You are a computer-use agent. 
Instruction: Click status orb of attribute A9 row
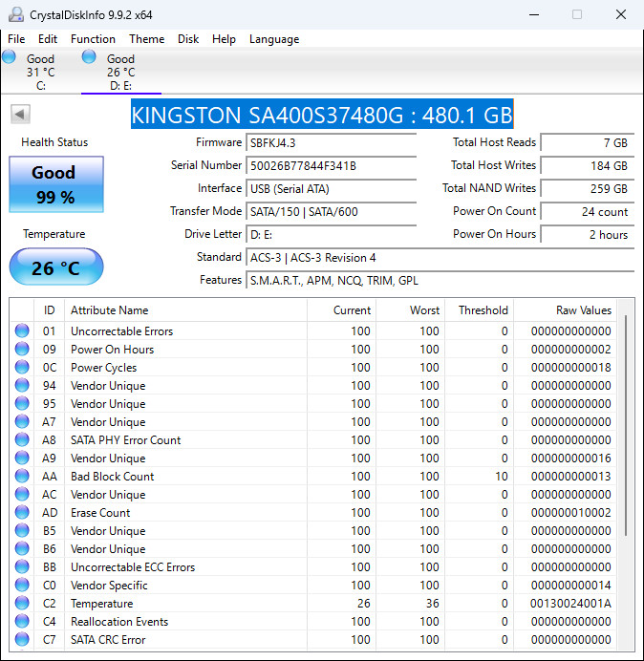pyautogui.click(x=22, y=458)
